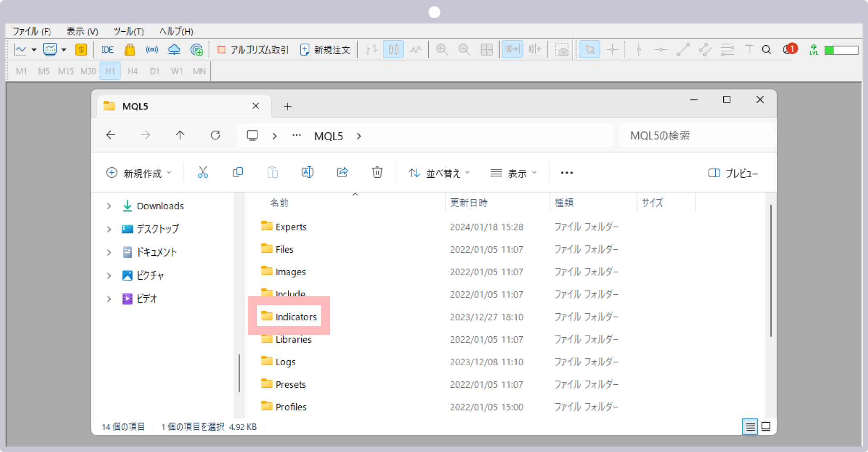Open the ヘルプ(H) menu
The height and width of the screenshot is (452, 868).
pos(176,32)
